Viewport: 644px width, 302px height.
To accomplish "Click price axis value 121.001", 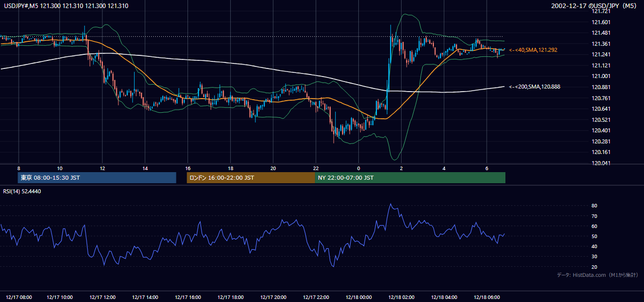I will coord(601,76).
